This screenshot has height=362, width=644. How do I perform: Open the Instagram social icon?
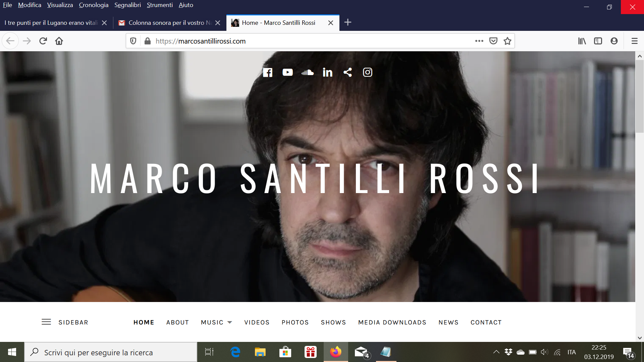368,72
